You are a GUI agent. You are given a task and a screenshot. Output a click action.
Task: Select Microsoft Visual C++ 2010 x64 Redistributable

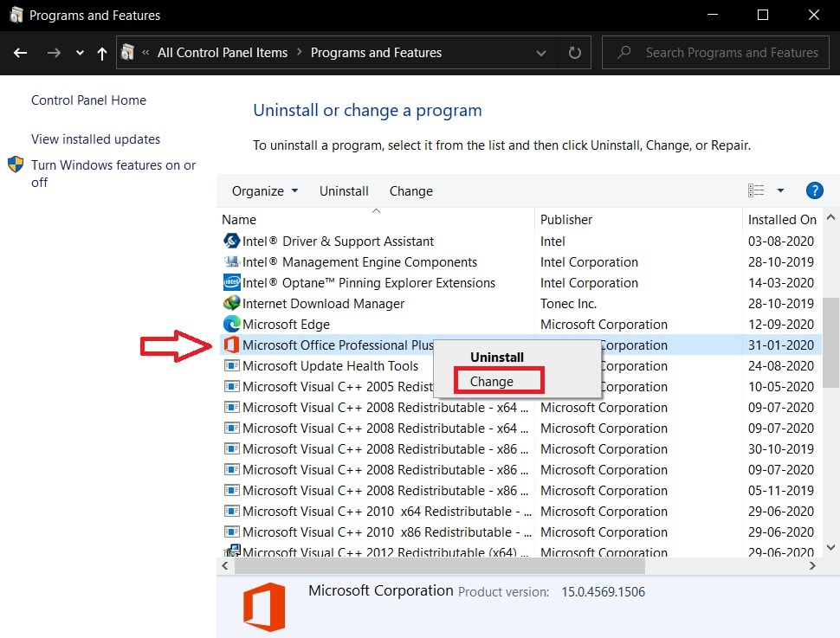[387, 512]
